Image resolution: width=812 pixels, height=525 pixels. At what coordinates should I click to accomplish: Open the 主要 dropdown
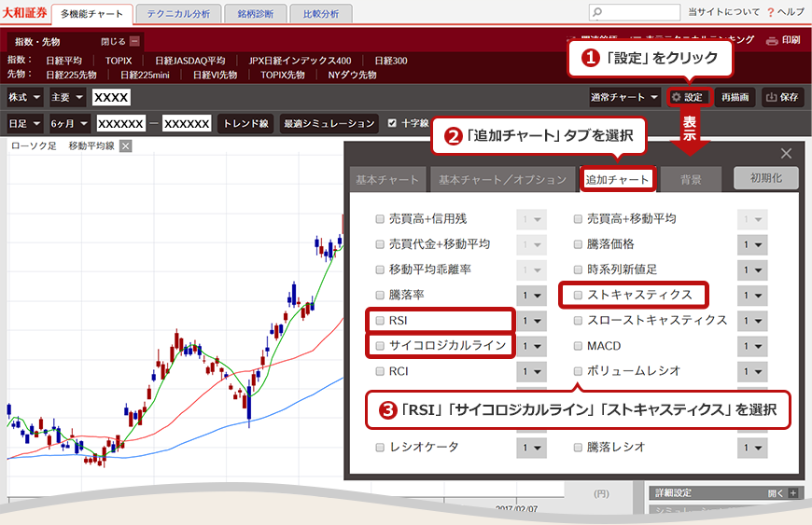coord(67,97)
